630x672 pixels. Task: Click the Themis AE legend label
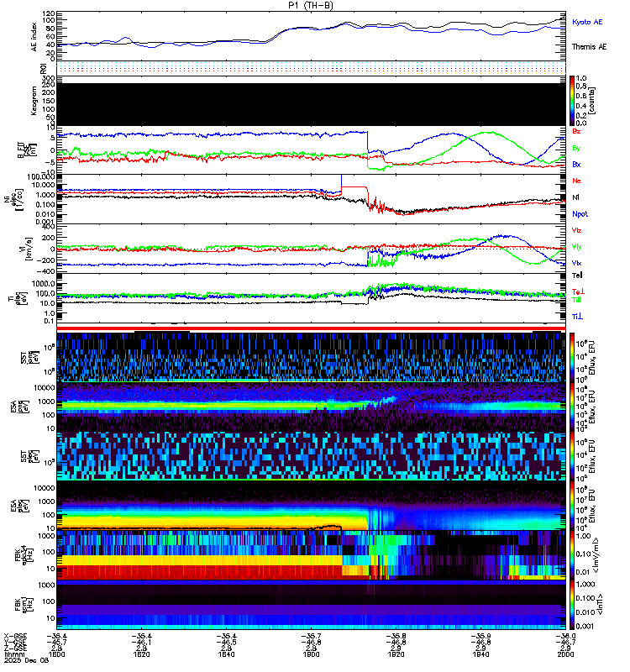[x=589, y=47]
